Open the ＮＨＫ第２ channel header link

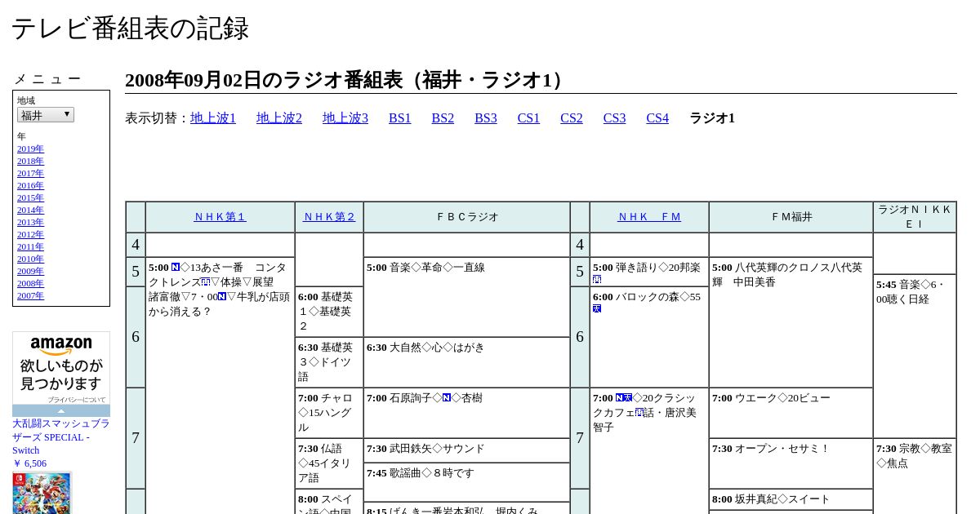329,217
